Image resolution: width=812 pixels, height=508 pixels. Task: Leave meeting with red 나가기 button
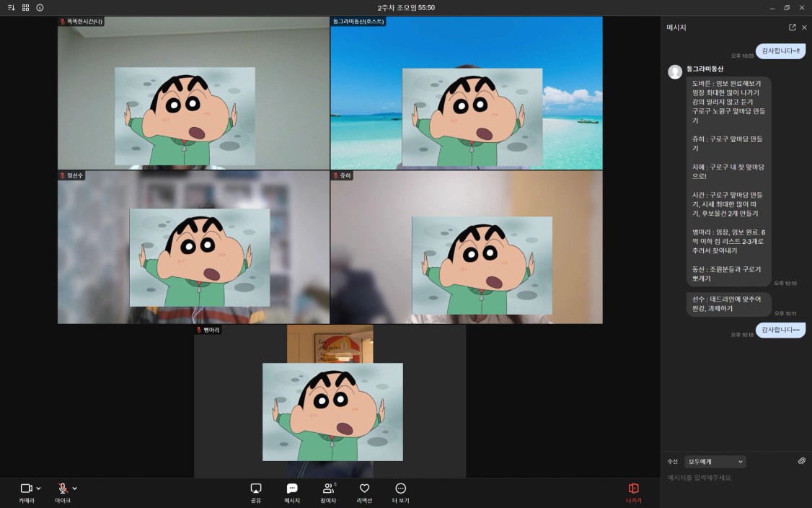coord(633,492)
